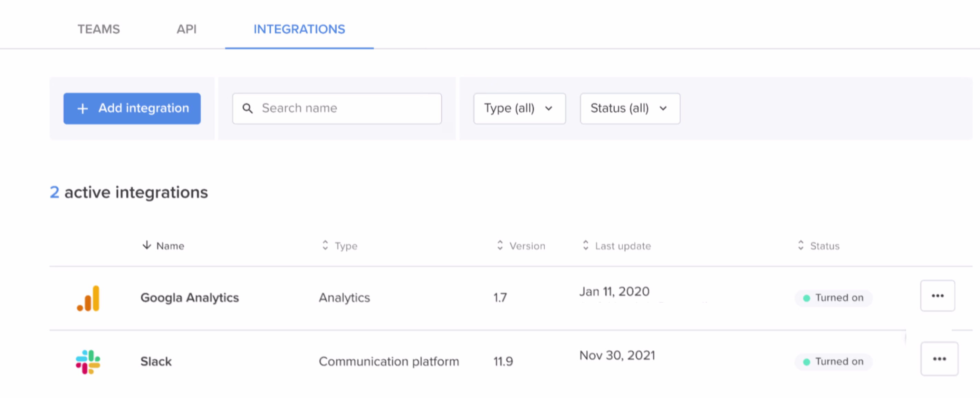The height and width of the screenshot is (398, 980).
Task: Click the plus icon on Add integration
Action: point(82,108)
